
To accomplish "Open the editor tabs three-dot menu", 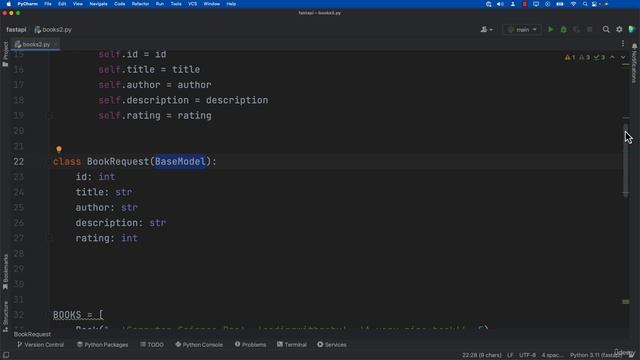I will pos(623,44).
